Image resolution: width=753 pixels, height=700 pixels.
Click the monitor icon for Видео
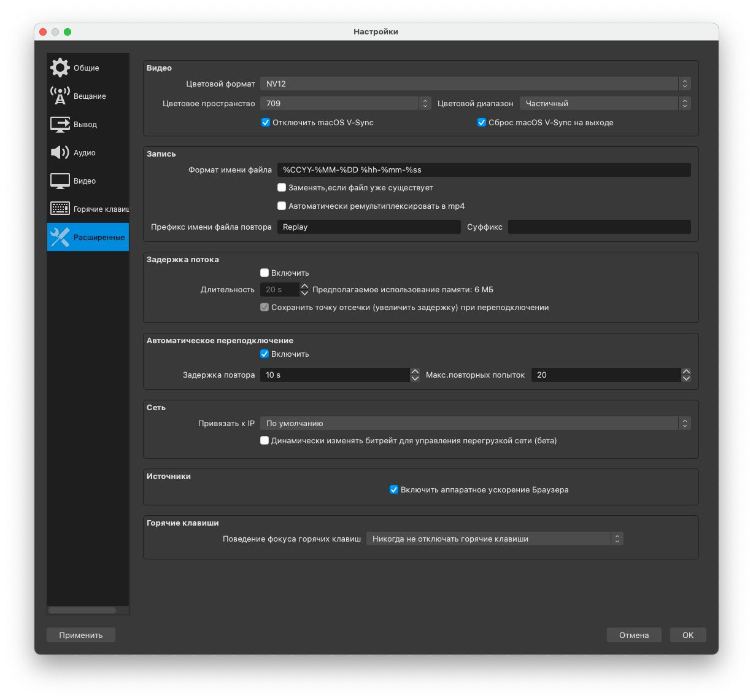pyautogui.click(x=60, y=181)
